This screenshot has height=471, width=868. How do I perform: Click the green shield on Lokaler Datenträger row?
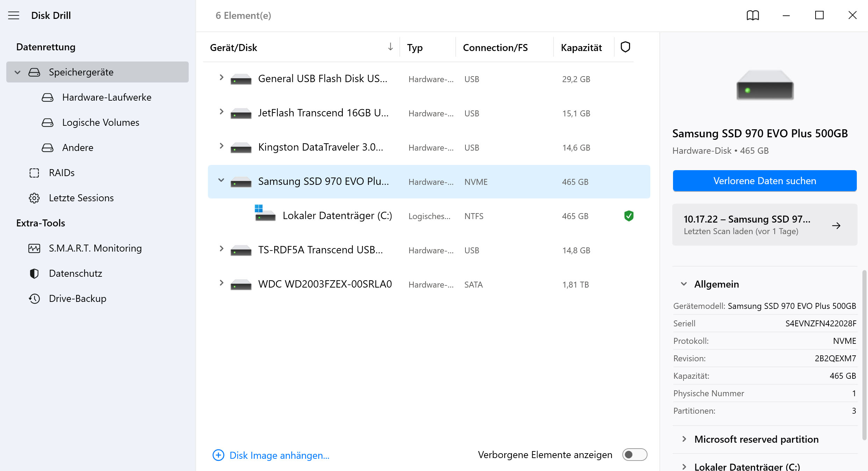click(629, 216)
